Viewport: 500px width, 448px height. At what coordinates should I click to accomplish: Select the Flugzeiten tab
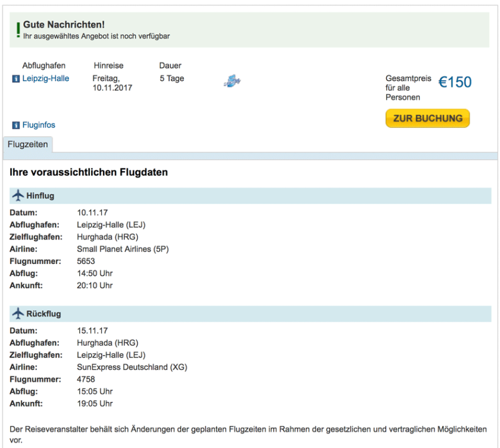[x=28, y=145]
